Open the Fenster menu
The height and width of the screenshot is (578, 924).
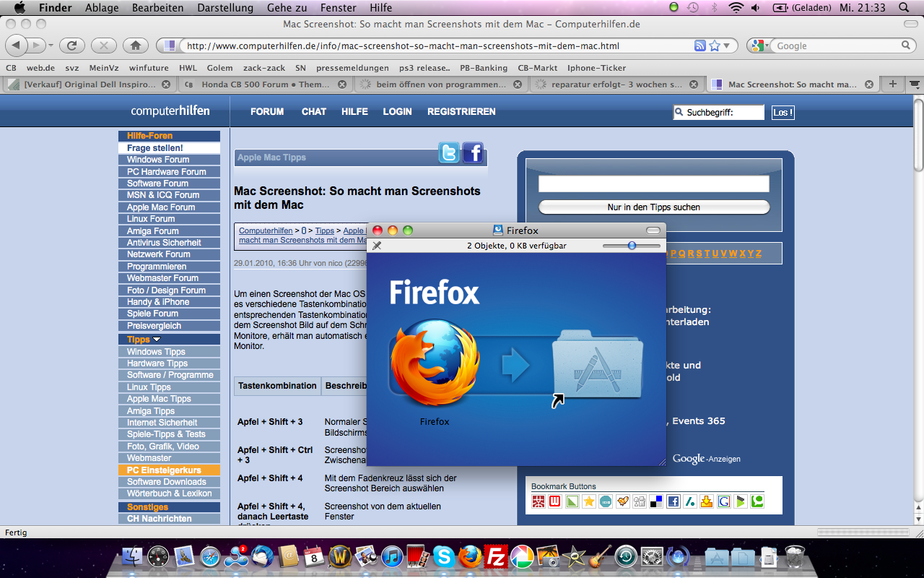point(338,8)
